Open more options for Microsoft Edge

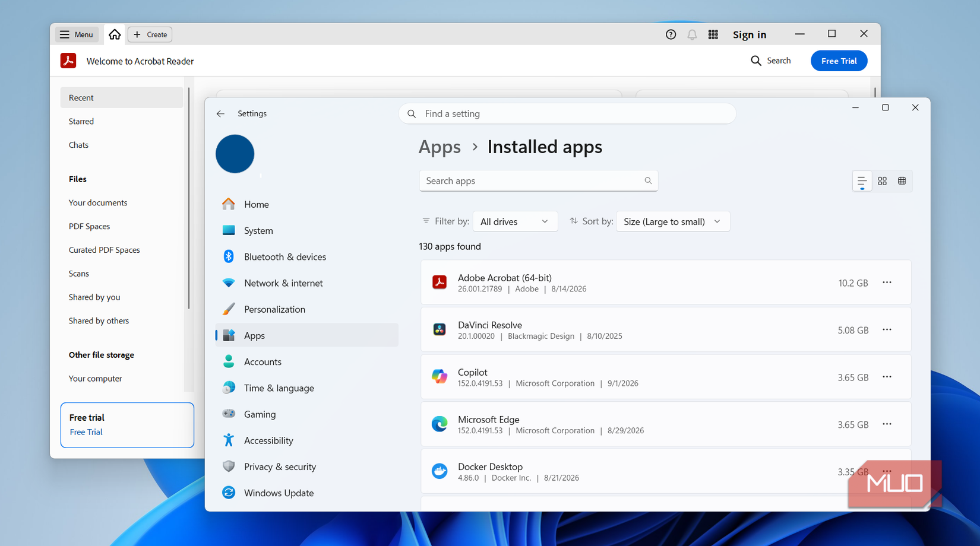887,424
